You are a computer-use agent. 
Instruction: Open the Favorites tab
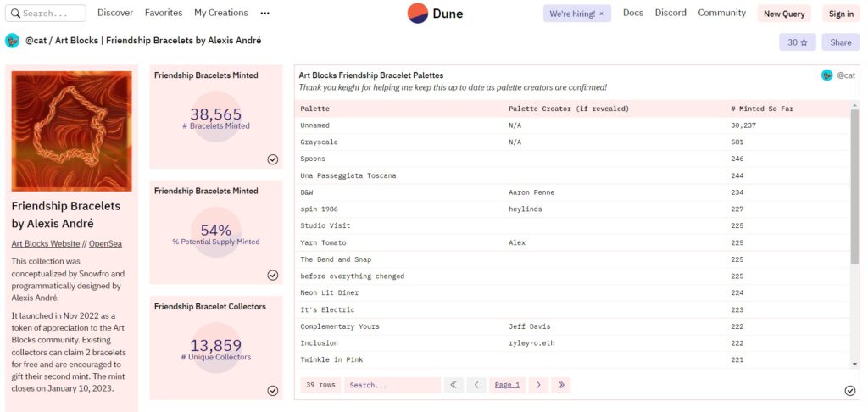click(x=164, y=13)
